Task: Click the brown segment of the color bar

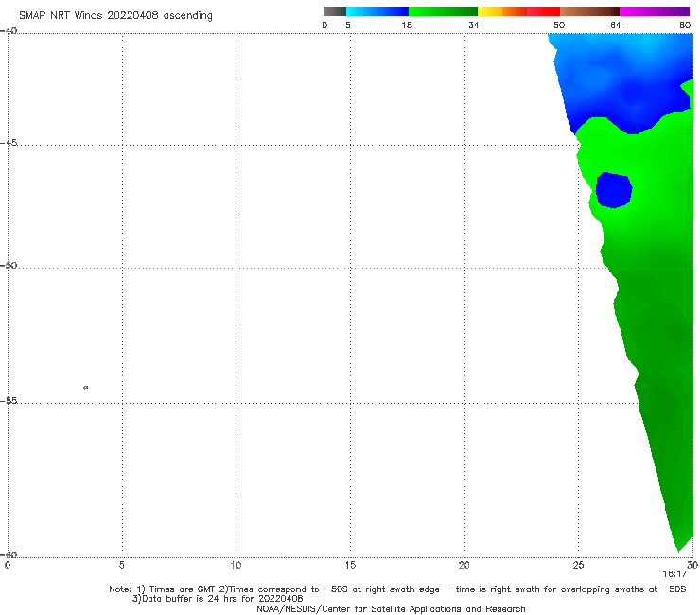Action: (x=589, y=11)
